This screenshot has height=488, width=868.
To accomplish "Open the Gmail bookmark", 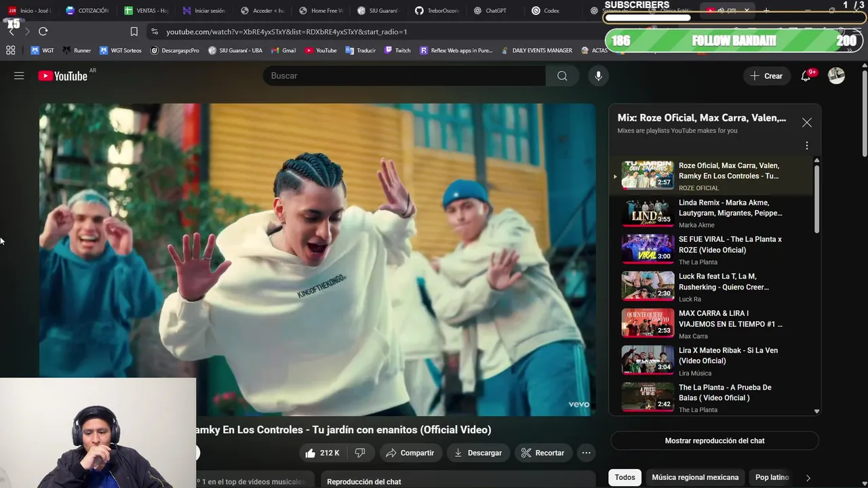I will click(x=283, y=50).
